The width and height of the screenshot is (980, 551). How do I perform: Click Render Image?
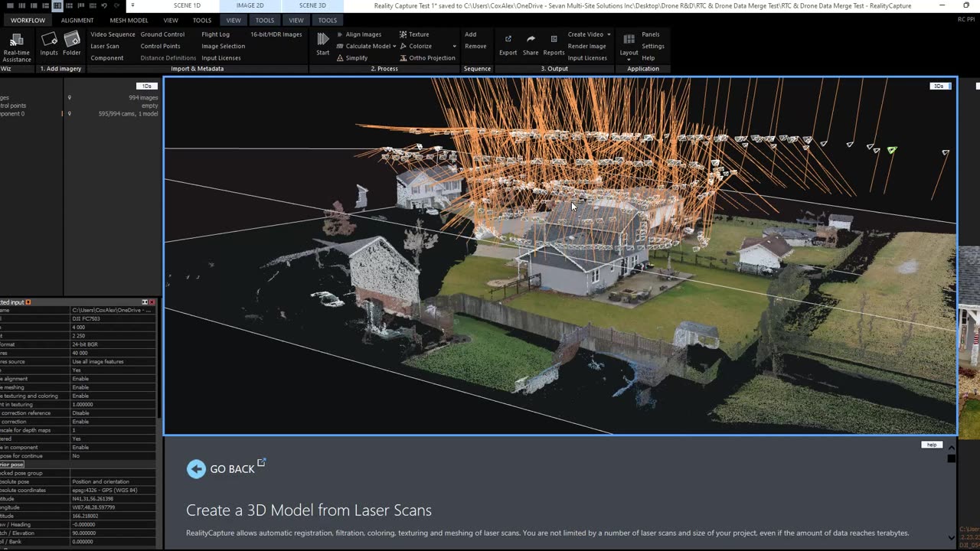tap(587, 46)
